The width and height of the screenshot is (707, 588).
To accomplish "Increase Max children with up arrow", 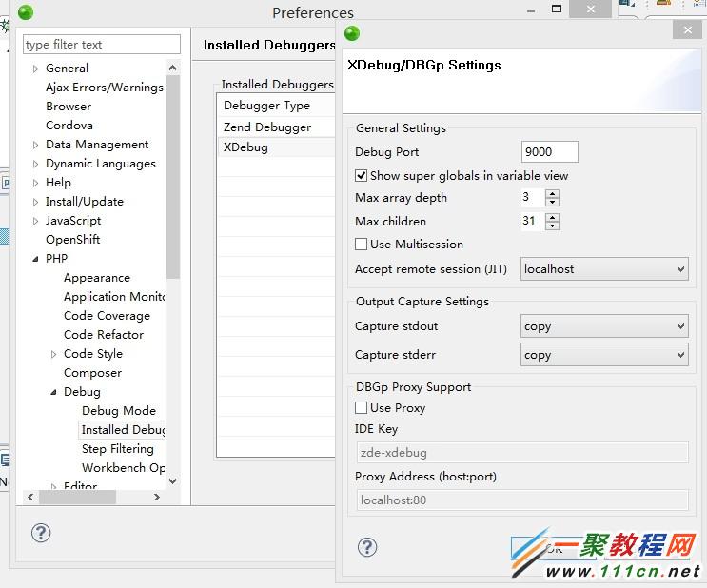I will point(552,217).
